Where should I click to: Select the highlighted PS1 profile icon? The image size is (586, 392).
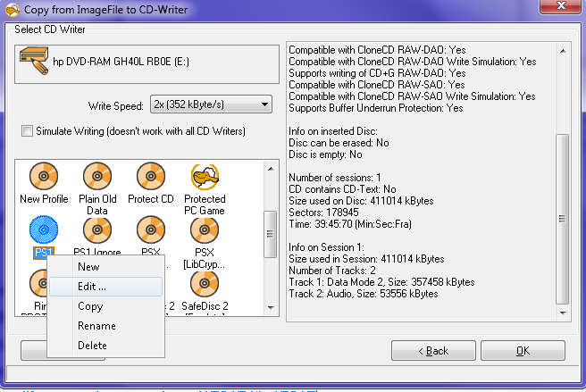tap(44, 229)
